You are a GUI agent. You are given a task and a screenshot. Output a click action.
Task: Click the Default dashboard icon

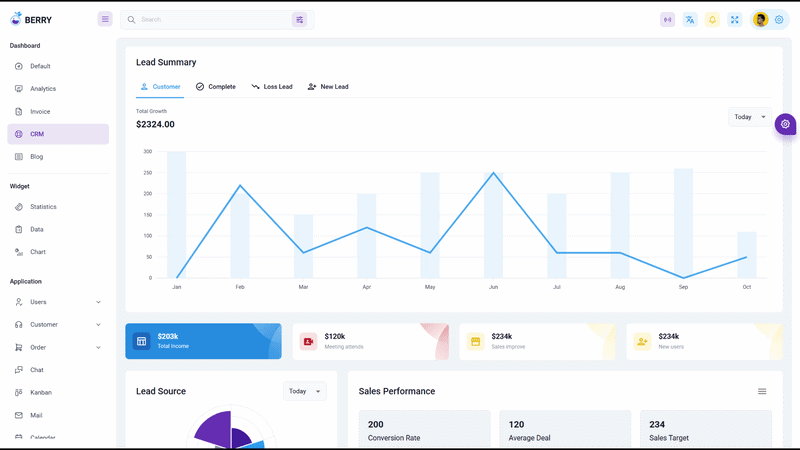click(19, 66)
